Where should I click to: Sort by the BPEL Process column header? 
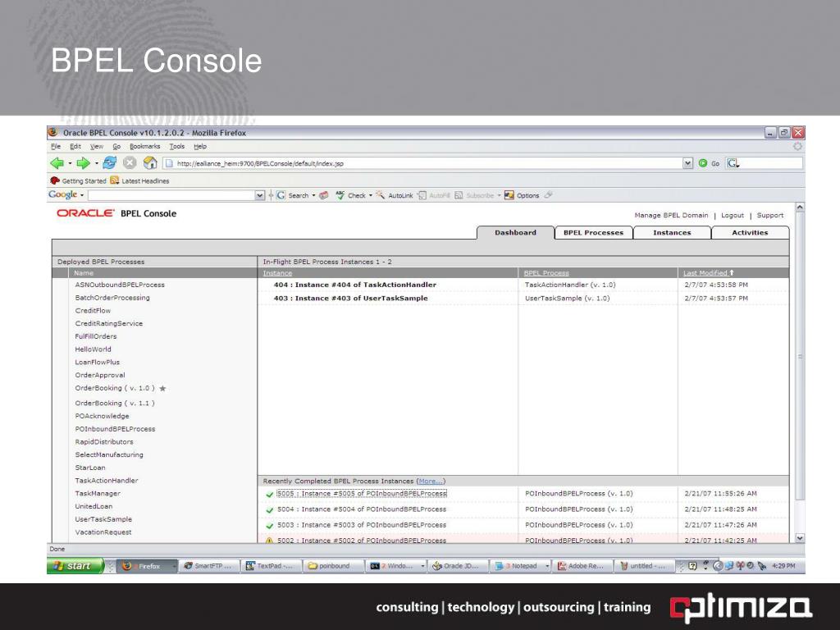(x=546, y=273)
